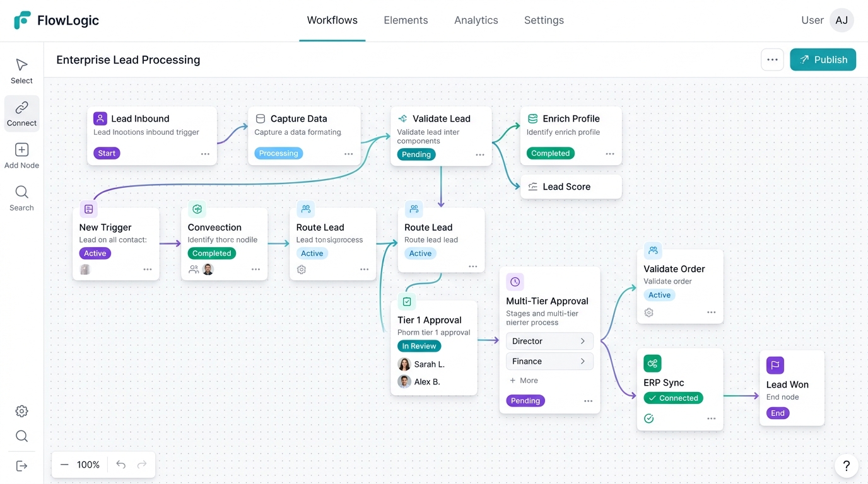Choose the Connect tool in the sidebar
Viewport: 868px width, 484px height.
21,113
